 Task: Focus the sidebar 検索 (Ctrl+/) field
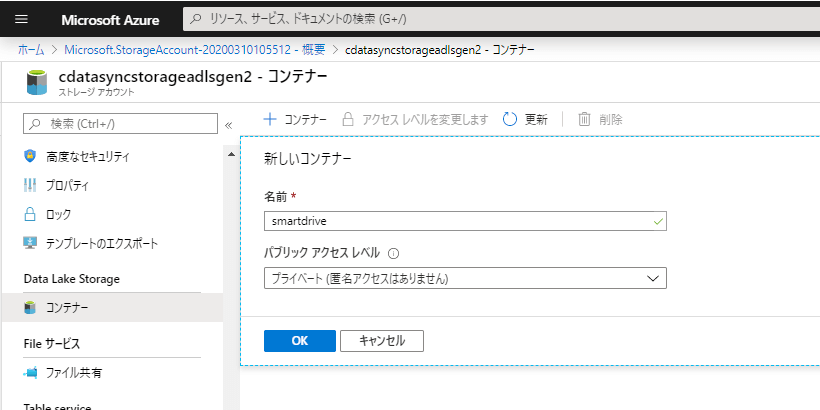(120, 124)
